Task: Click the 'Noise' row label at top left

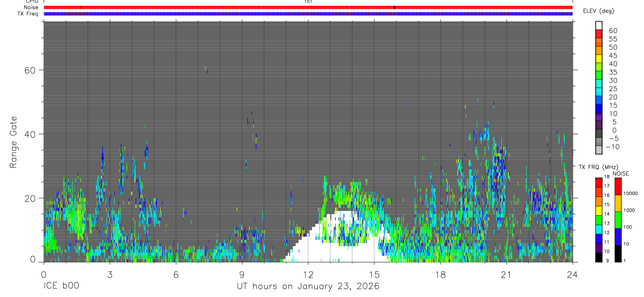Action: (31, 7)
